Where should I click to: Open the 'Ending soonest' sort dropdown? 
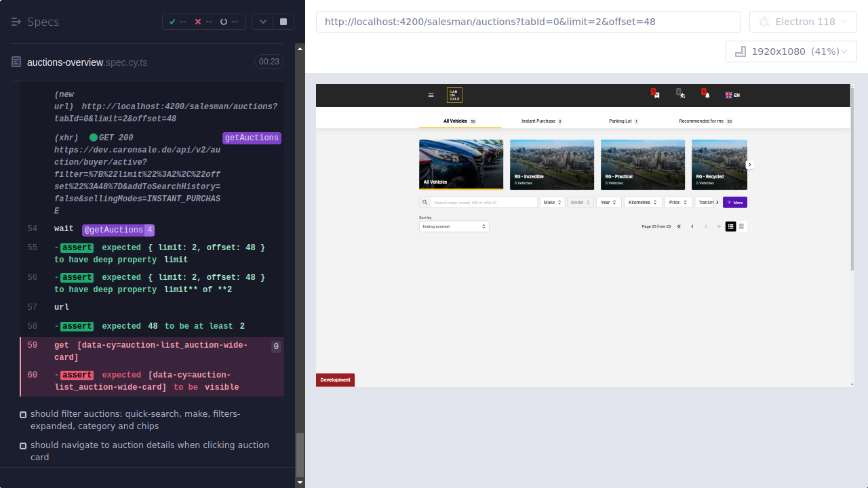[454, 226]
